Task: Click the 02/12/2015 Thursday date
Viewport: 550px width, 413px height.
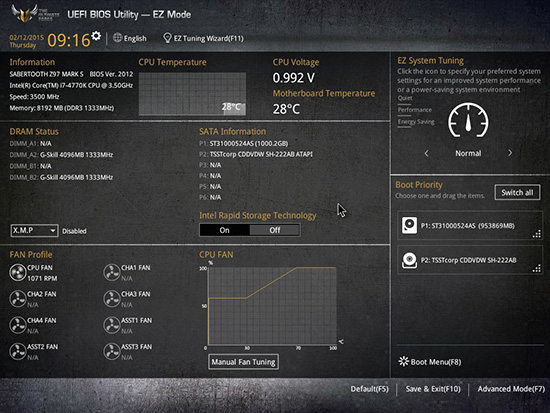Action: (26, 41)
